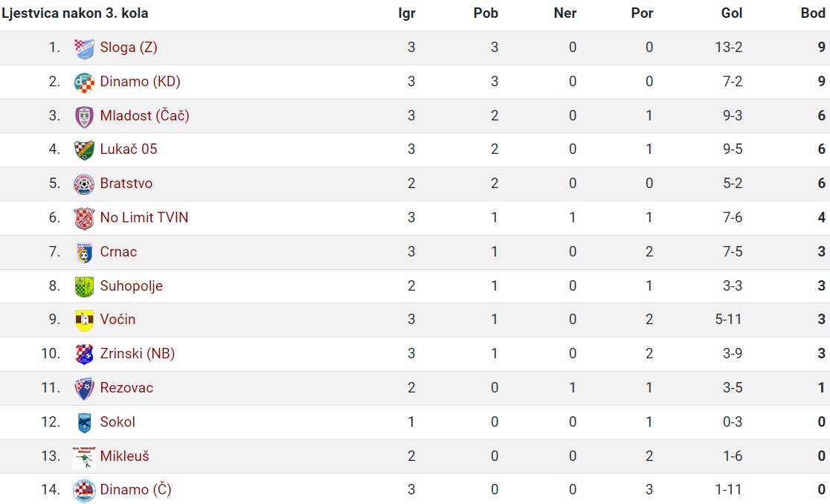Open the Crnac team link
The width and height of the screenshot is (830, 504).
[x=118, y=252]
